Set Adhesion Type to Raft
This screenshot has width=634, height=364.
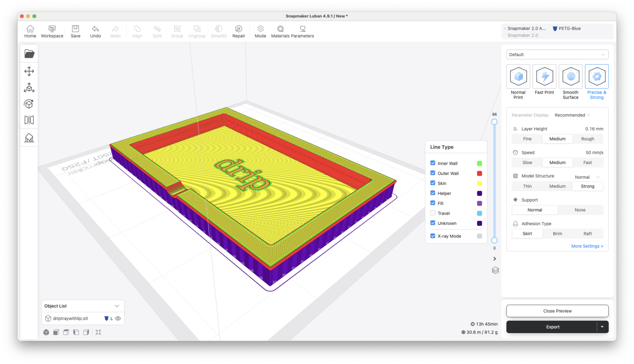[x=587, y=234]
